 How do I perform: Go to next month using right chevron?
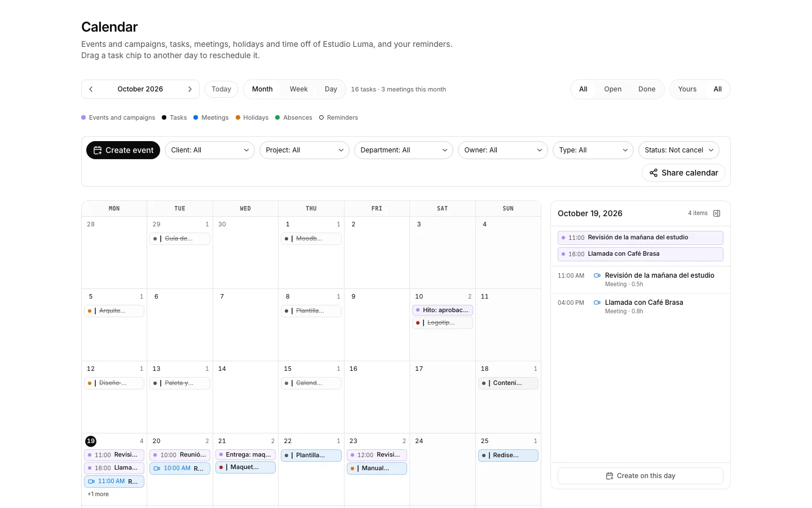190,89
